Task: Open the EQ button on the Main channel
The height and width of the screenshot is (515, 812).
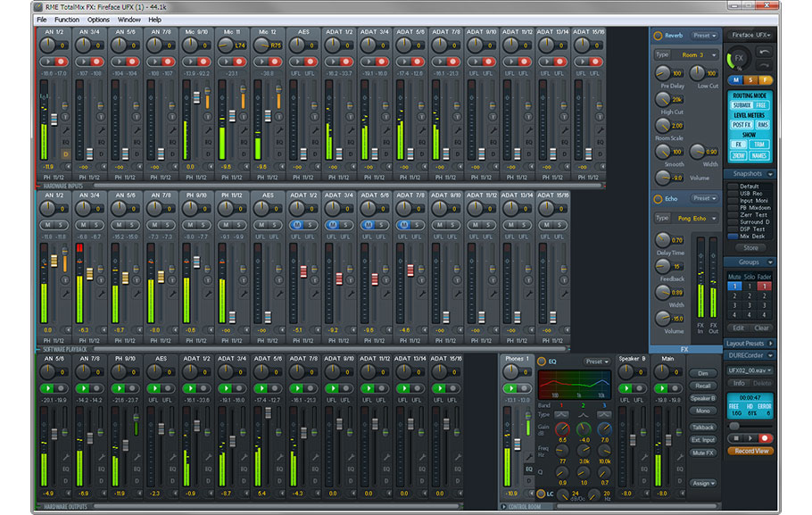Action: (x=680, y=469)
